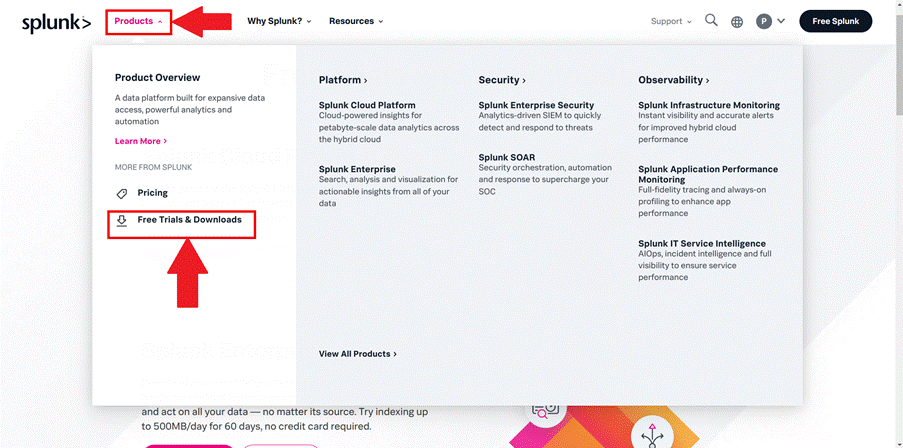
Task: Select Splunk SOAR product
Action: 507,157
